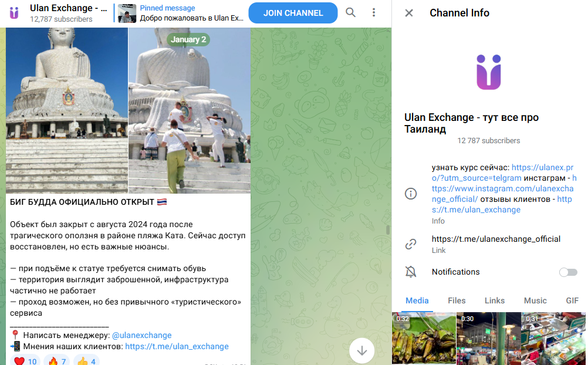
Task: Open the right Big Buddha photo with visitors
Action: click(190, 111)
